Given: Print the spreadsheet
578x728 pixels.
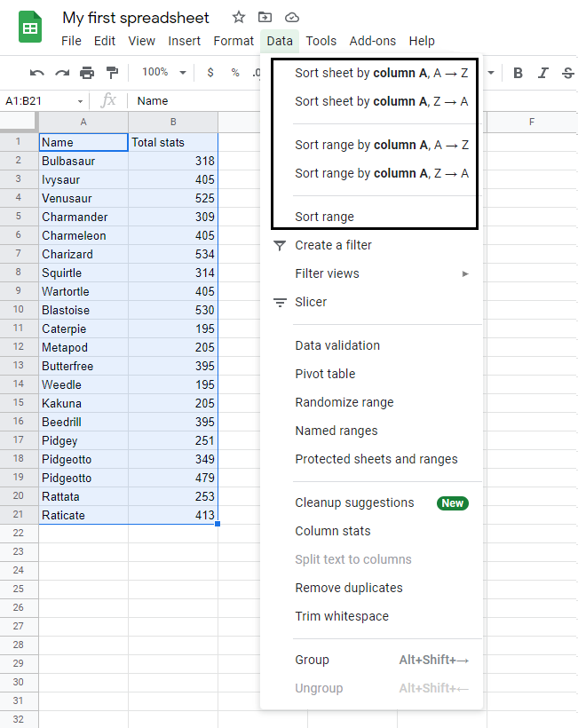Looking at the screenshot, I should pos(87,73).
